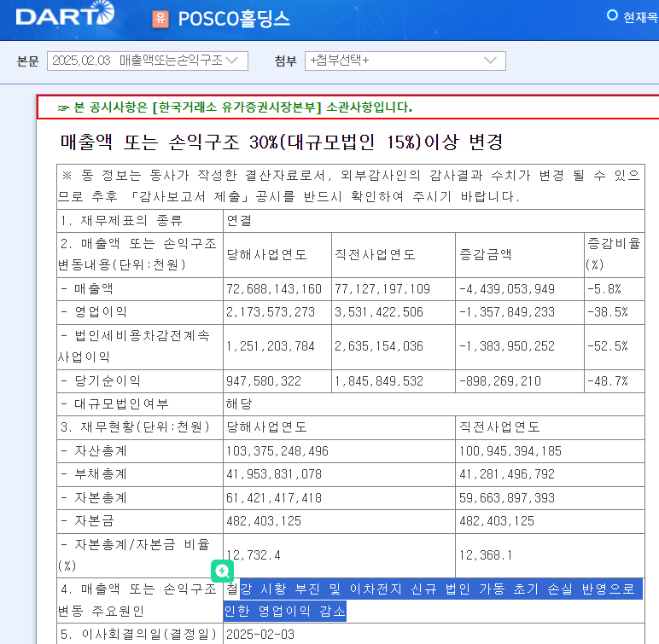The image size is (659, 644).
Task: Click the 증감금액 column header
Action: coord(486,254)
